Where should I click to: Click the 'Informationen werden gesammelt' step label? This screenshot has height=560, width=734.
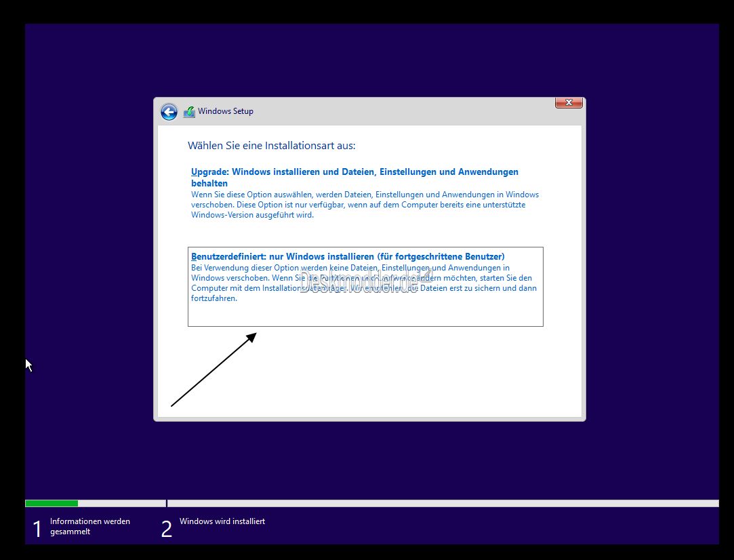90,525
